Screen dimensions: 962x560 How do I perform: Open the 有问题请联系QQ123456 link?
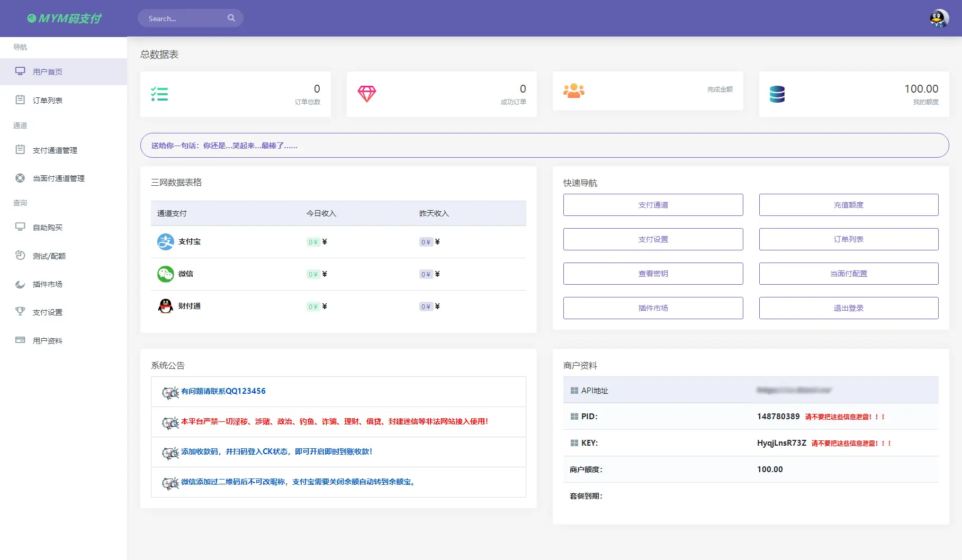[223, 391]
